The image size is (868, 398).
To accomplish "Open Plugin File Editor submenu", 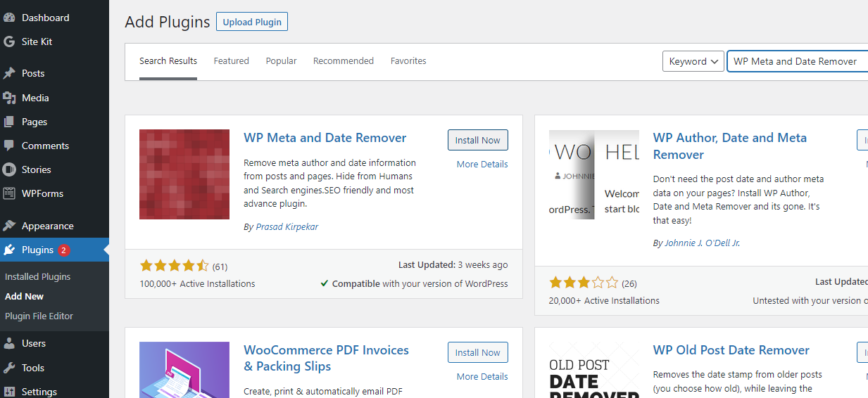I will (x=39, y=316).
